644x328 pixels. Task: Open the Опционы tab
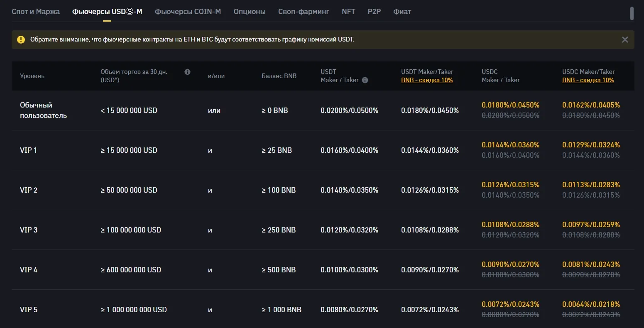(x=250, y=12)
